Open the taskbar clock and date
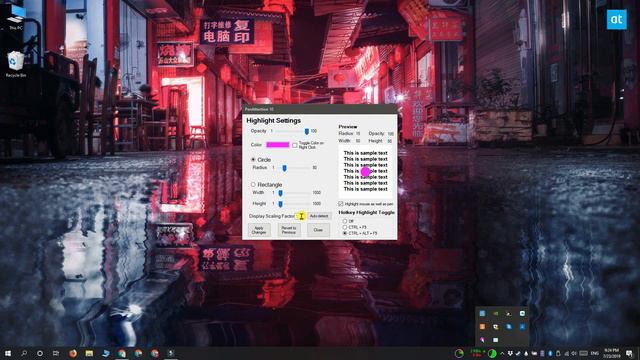The image size is (640, 360). [611, 353]
